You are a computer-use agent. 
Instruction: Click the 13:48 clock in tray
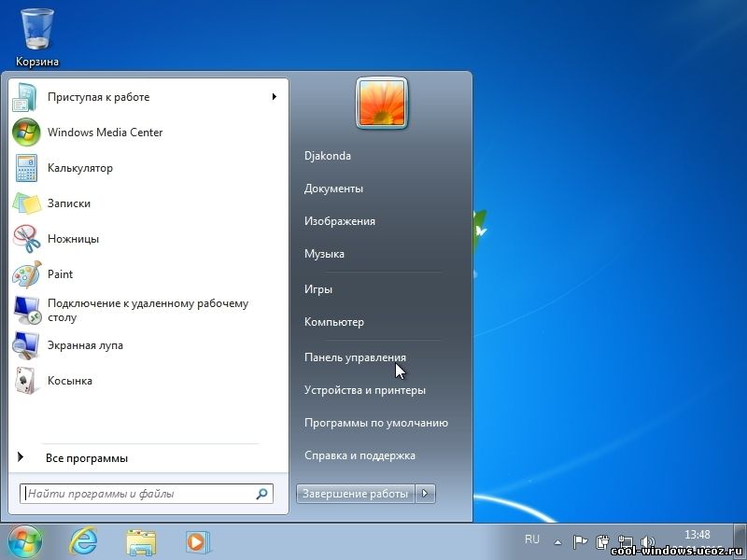[x=697, y=535]
